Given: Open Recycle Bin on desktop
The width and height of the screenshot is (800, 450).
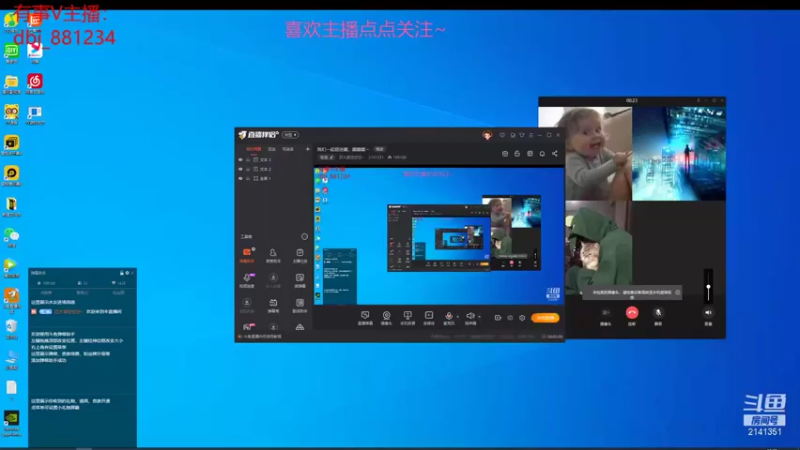Looking at the screenshot, I should point(11,329).
